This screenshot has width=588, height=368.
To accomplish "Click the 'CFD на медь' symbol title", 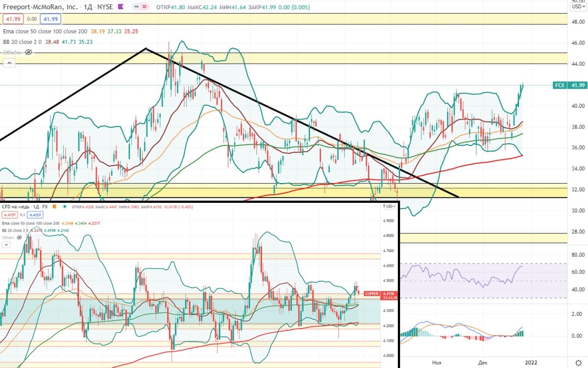I will [15, 207].
